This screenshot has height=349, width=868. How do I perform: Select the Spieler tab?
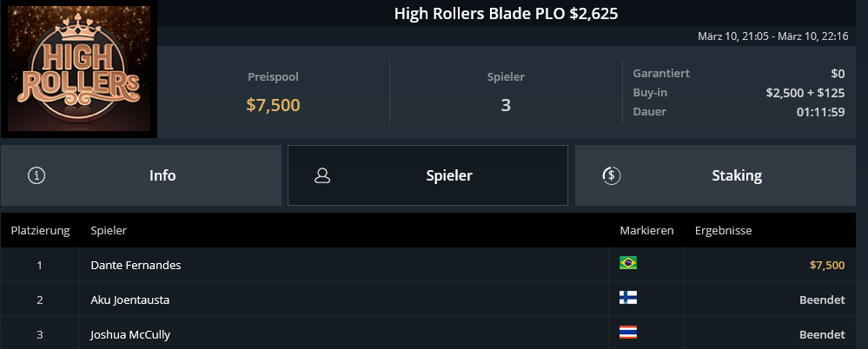coord(427,175)
